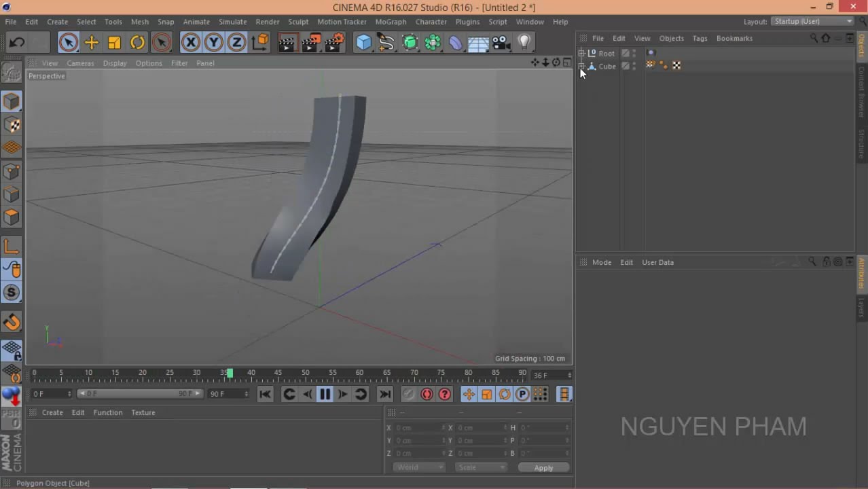Click search icon in Object Manager
The image size is (868, 489).
814,38
